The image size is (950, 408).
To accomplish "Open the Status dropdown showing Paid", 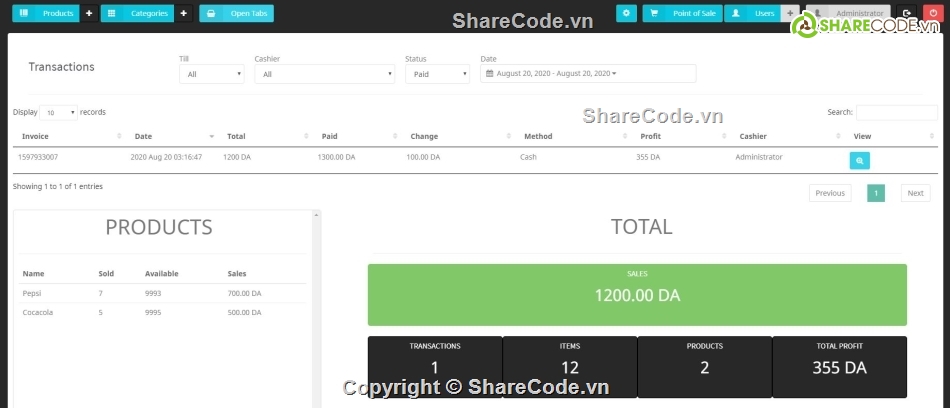I will pos(437,74).
